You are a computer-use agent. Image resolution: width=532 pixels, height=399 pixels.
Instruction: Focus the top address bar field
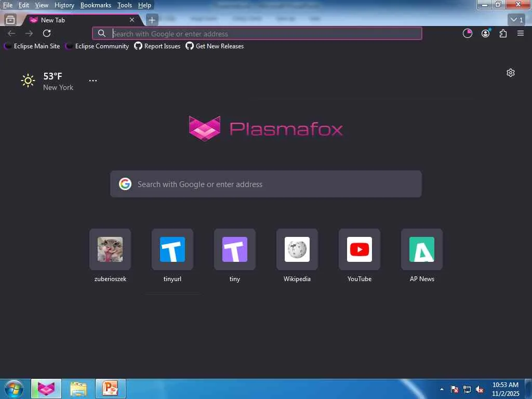tap(257, 34)
